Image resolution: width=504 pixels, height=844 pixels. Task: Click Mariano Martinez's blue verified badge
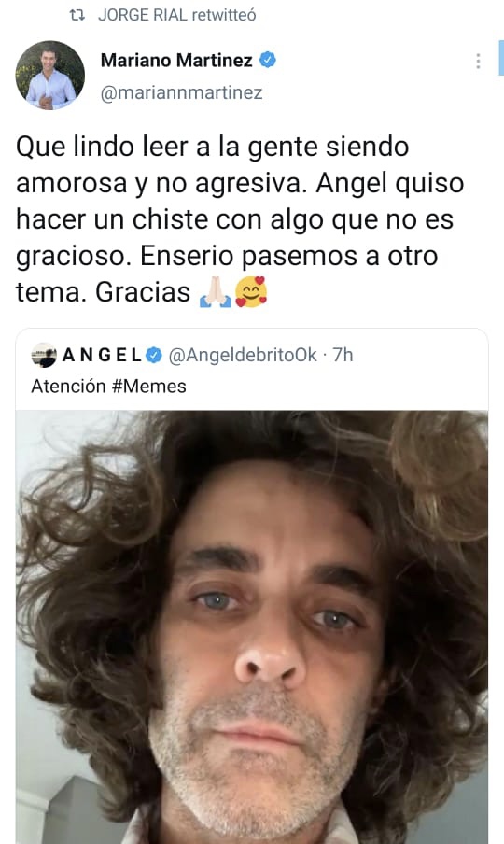point(268,60)
